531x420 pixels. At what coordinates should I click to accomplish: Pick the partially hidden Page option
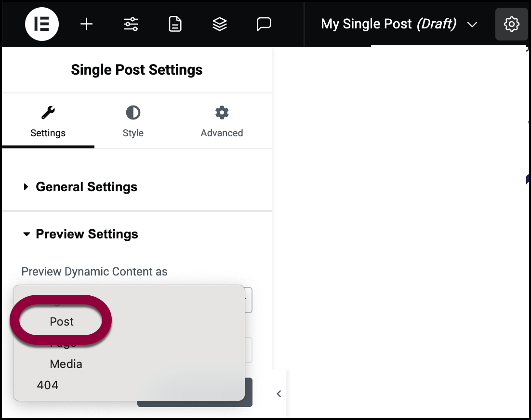coord(63,344)
